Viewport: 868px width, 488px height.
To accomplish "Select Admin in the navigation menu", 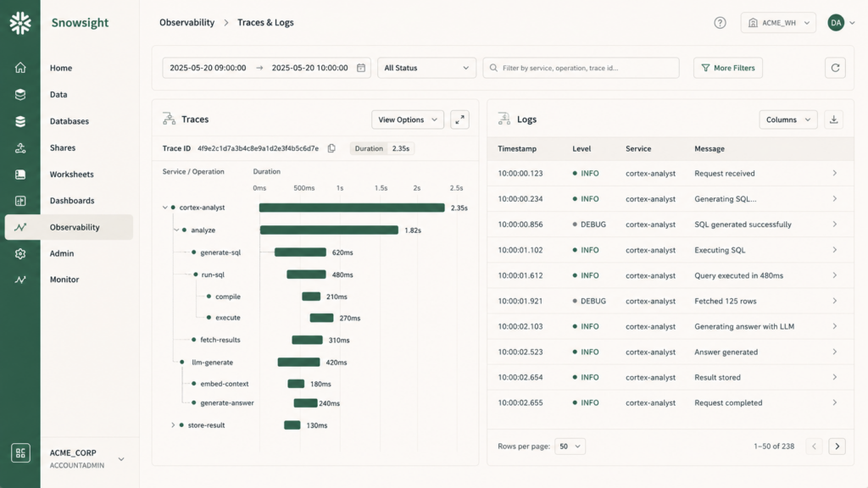I will 61,253.
